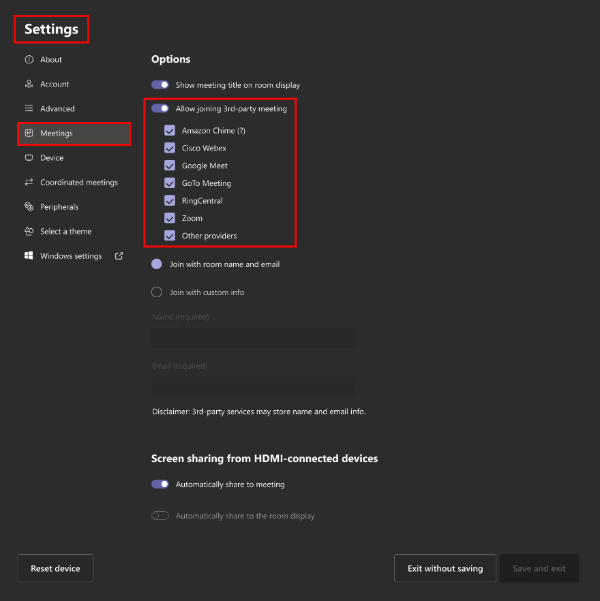Viewport: 600px width, 601px height.
Task: Disable Allow joining 3rd-party meeting toggle
Action: click(160, 108)
